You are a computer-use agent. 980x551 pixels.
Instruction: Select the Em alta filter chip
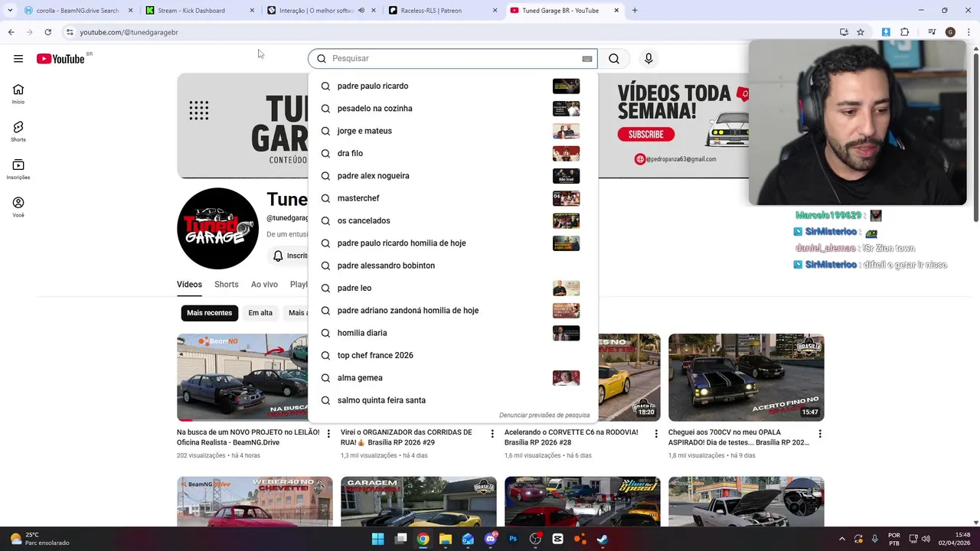(260, 313)
